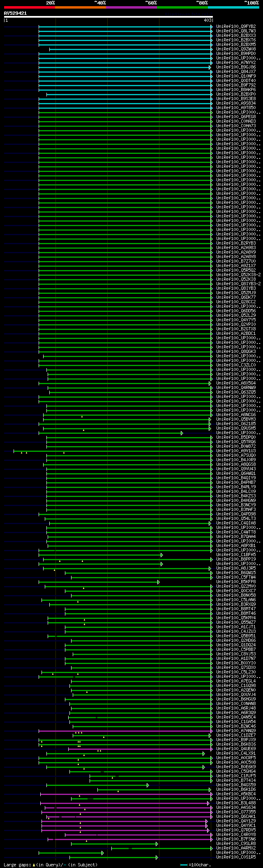
Task: Select the UniRef100_B9GJ86 label
Action: [236, 67]
